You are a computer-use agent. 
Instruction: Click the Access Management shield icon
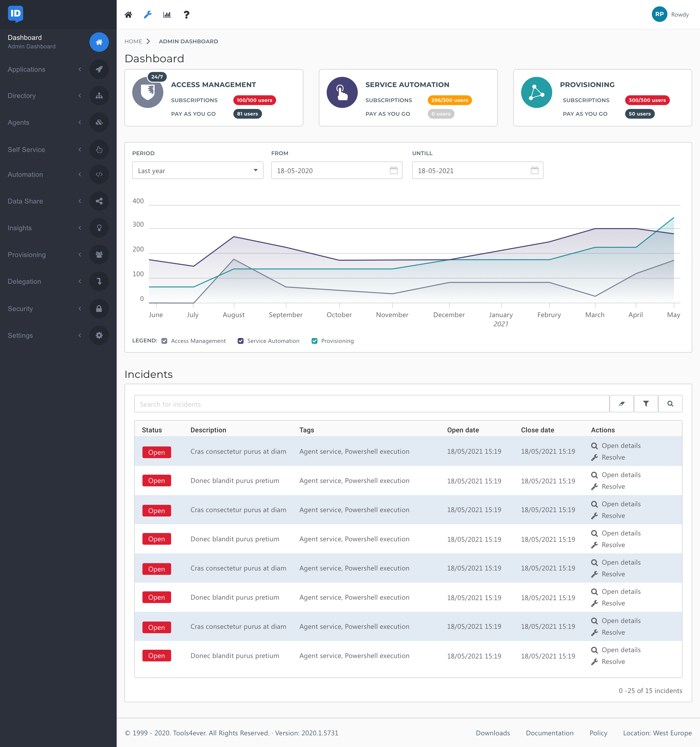[148, 92]
